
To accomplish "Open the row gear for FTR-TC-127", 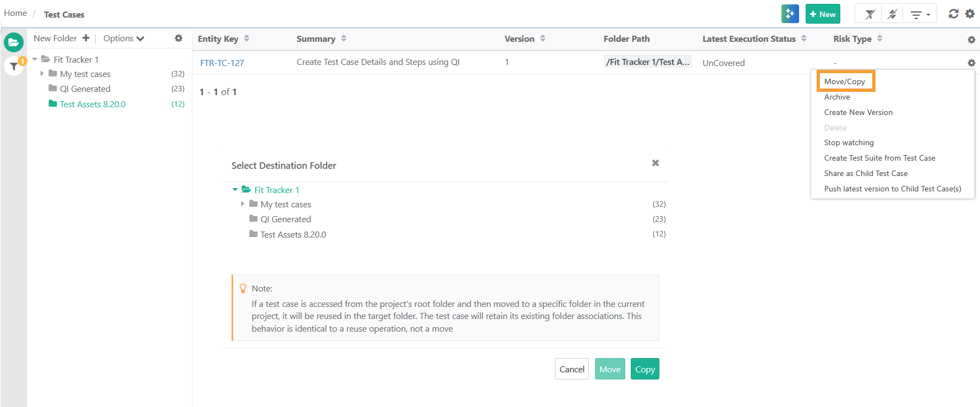I will tap(971, 63).
